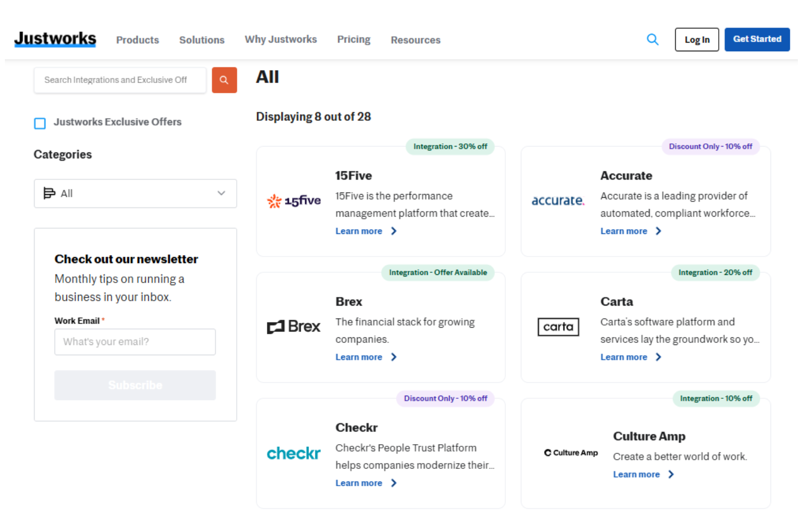Open the Why Justworks menu
The height and width of the screenshot is (532, 798).
(x=281, y=39)
